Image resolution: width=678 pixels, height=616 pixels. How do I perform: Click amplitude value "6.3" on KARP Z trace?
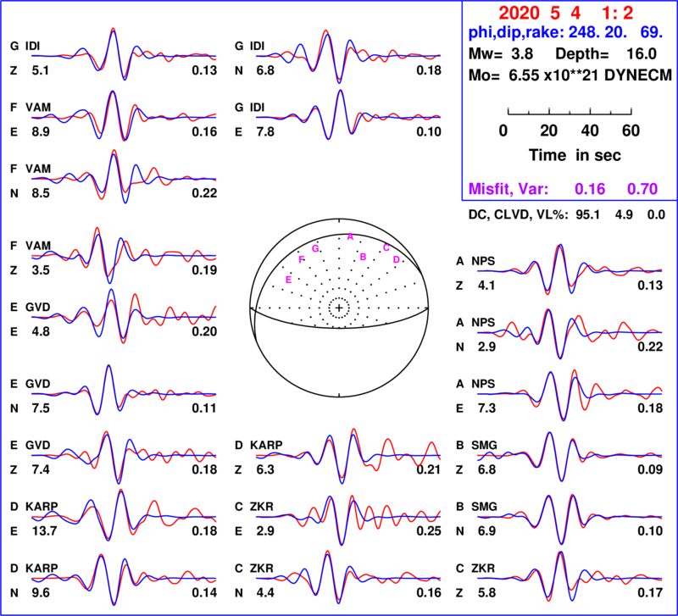tap(265, 469)
